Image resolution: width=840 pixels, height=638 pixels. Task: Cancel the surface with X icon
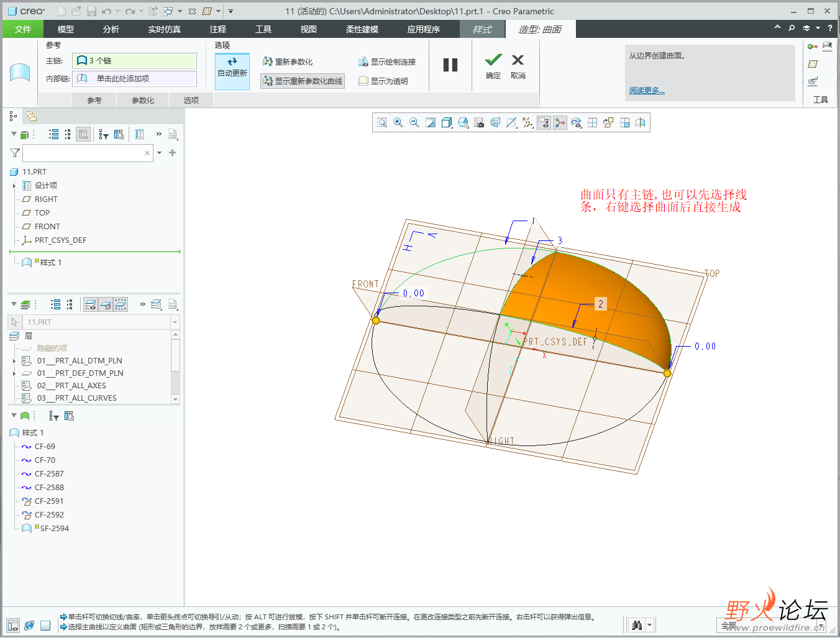(x=518, y=60)
